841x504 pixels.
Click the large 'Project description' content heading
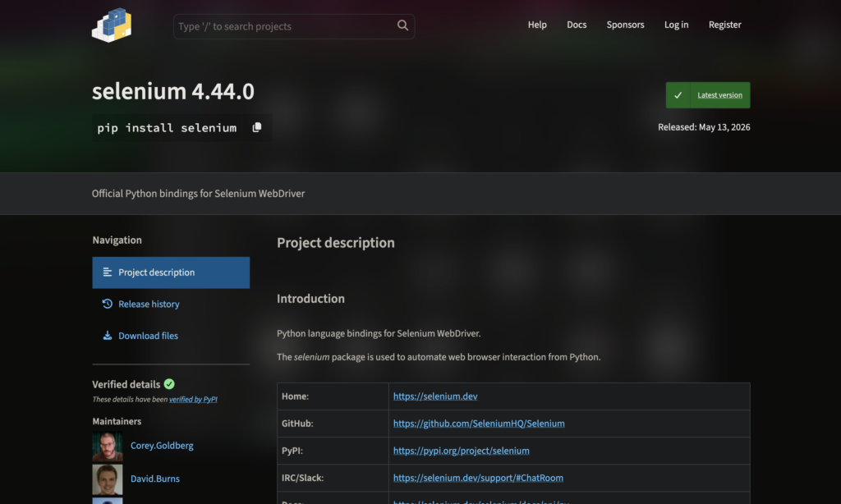[336, 243]
